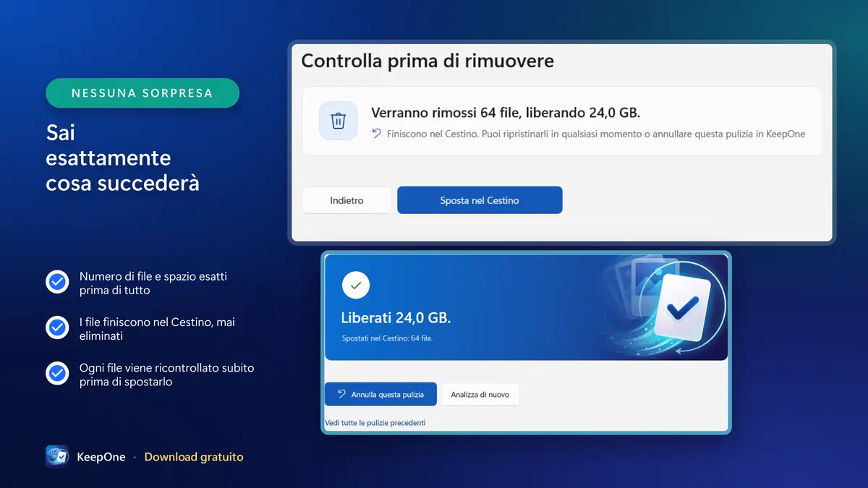Click the heading 'Controlla prima di rimuovere'
868x488 pixels.
[x=427, y=61]
